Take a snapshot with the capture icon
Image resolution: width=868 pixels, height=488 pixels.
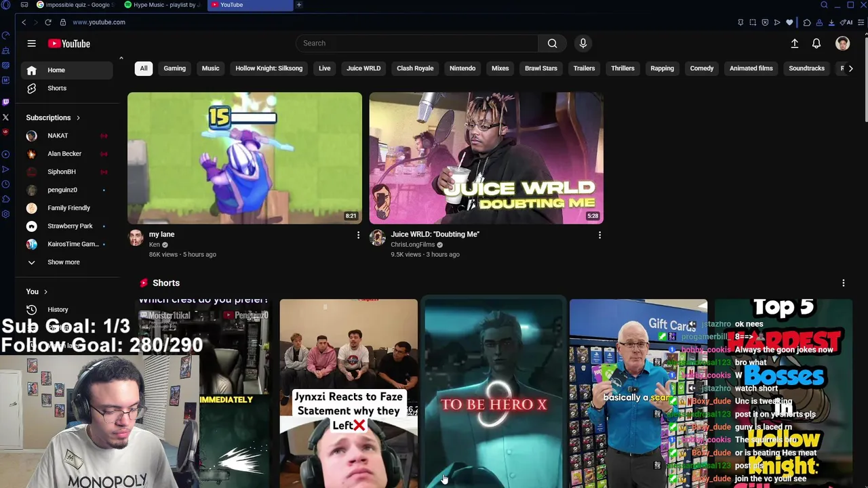coord(753,22)
